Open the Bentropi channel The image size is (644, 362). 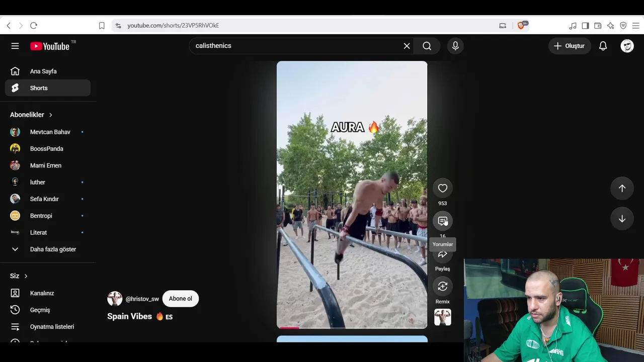point(48,216)
